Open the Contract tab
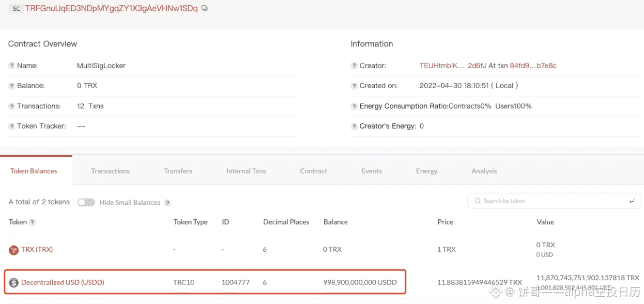The width and height of the screenshot is (644, 304). pyautogui.click(x=314, y=171)
